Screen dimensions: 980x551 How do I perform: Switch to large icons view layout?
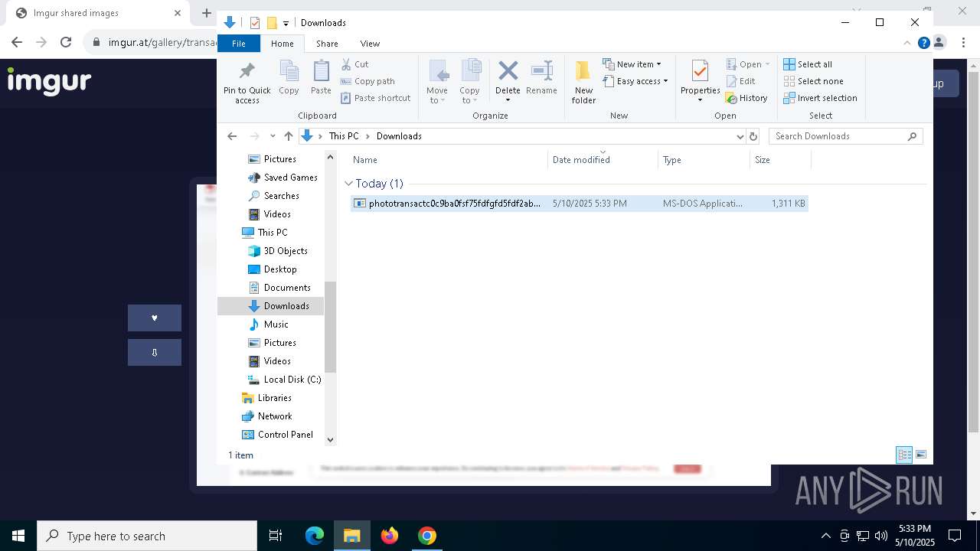[x=921, y=455]
